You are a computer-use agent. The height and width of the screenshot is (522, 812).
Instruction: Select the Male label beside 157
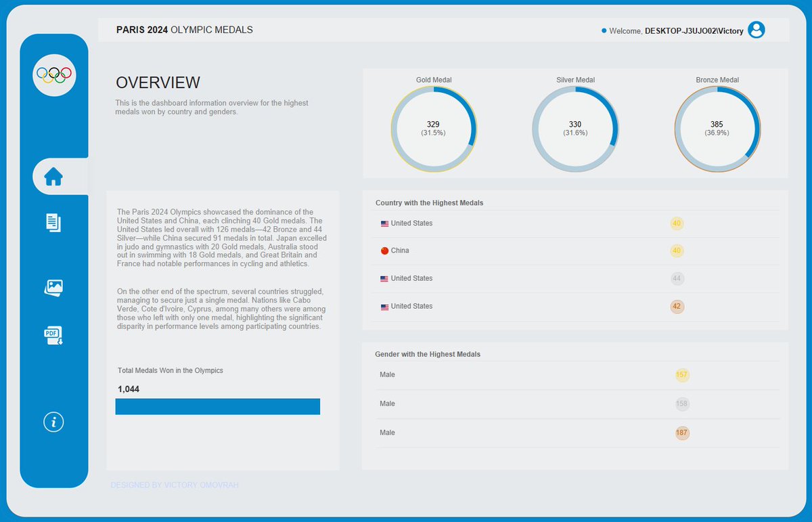click(x=387, y=375)
